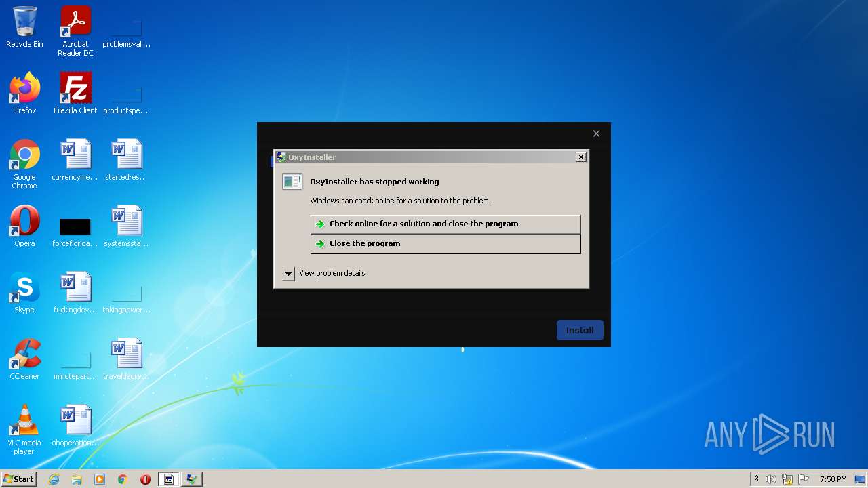868x488 pixels.
Task: Open Action Center flag icon
Action: point(804,479)
